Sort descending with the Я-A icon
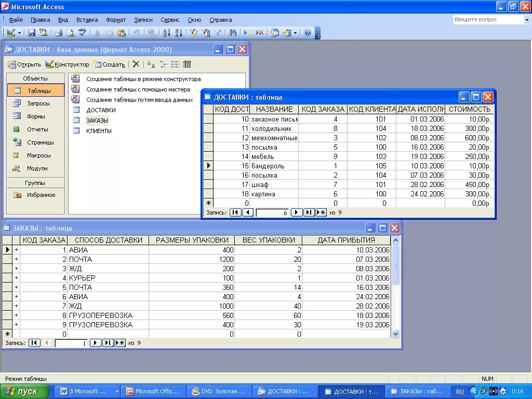Image resolution: width=532 pixels, height=399 pixels. [179, 33]
